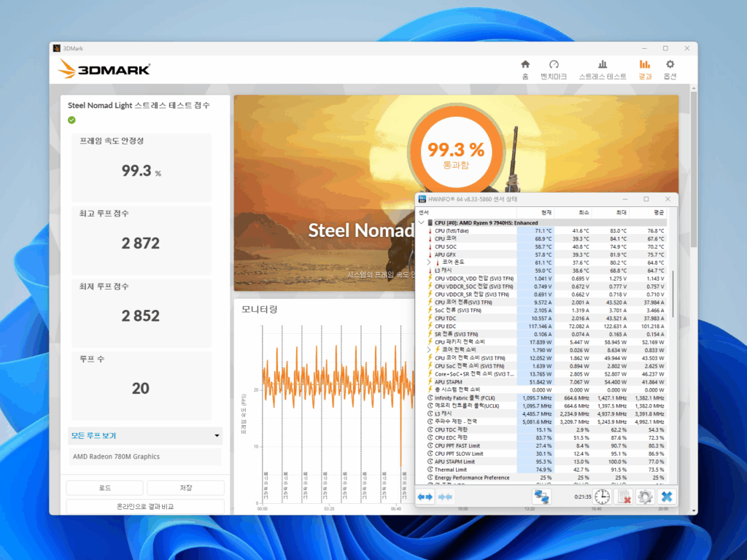Switch to the Results (결과) tab
747x560 pixels.
645,69
